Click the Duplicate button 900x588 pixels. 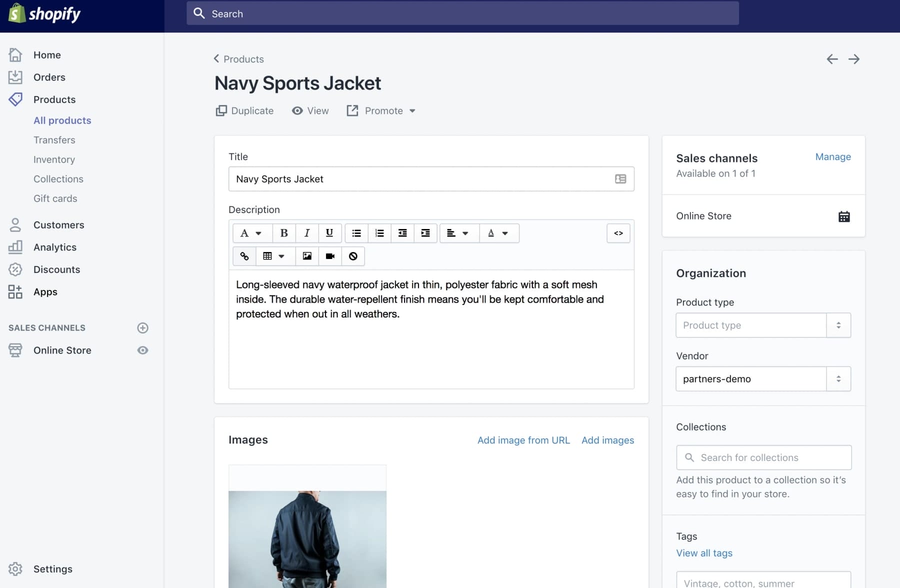point(244,110)
